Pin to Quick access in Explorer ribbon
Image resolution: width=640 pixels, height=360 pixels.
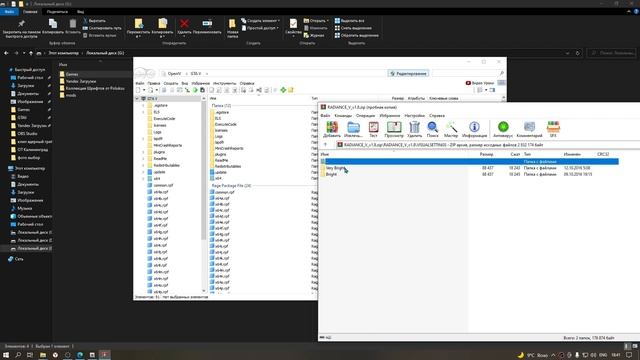click(21, 29)
